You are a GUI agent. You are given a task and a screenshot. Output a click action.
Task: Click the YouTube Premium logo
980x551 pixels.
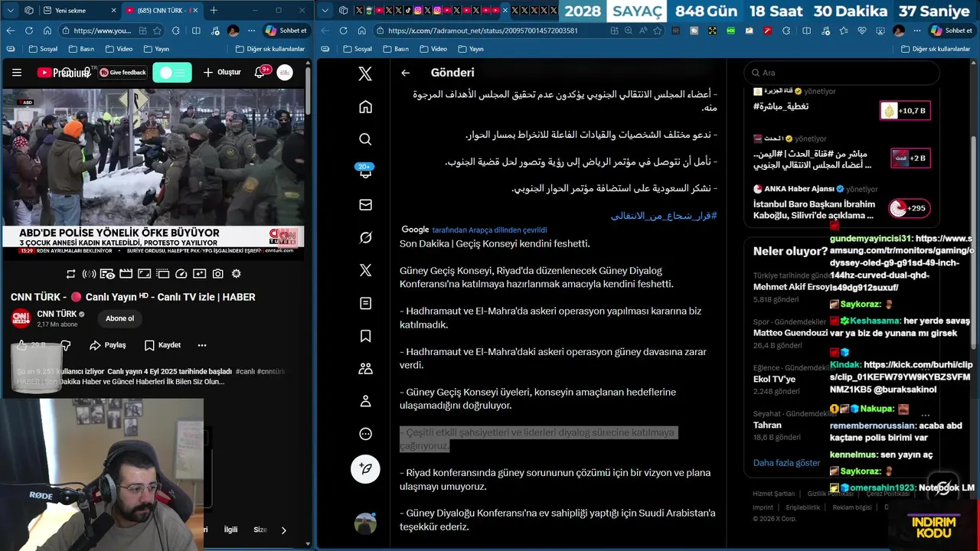point(63,73)
